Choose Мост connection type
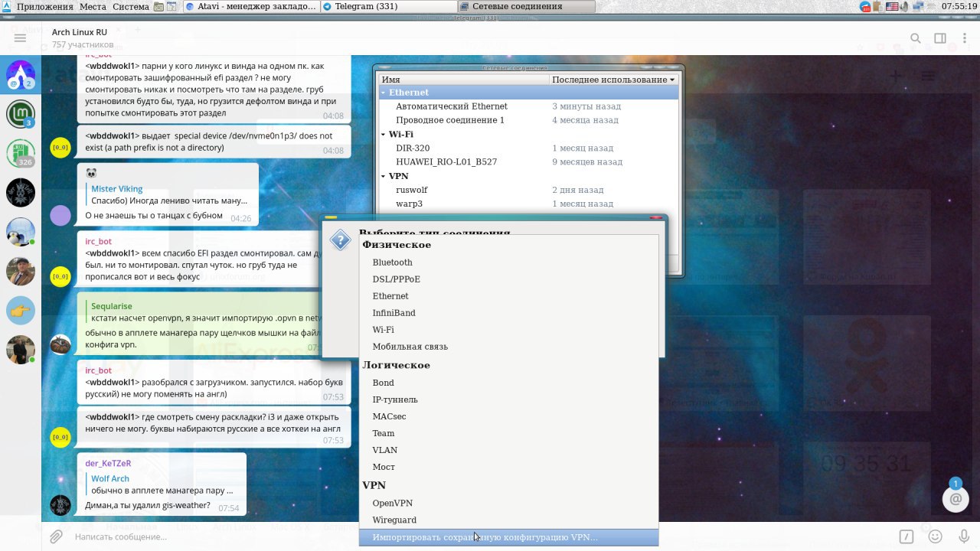 pyautogui.click(x=508, y=467)
